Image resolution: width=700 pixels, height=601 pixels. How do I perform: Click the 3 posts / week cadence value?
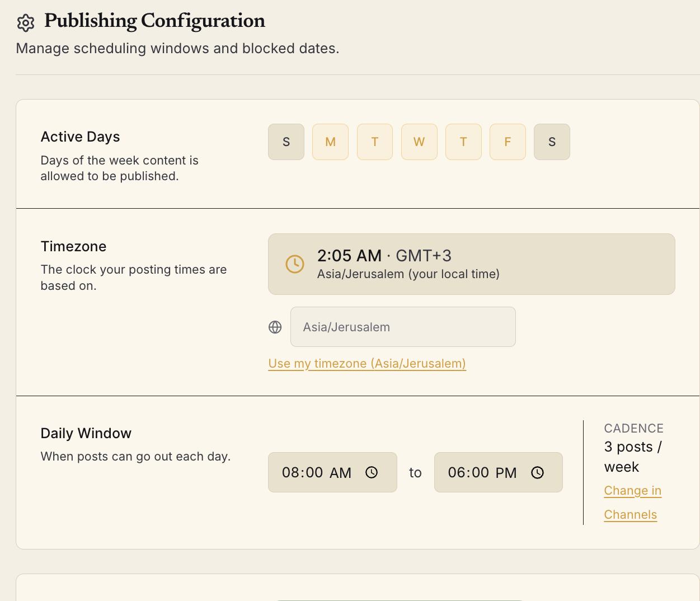[x=633, y=457]
